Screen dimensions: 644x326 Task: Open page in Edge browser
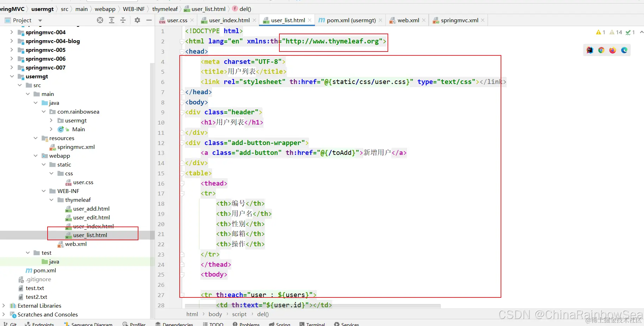(x=624, y=50)
